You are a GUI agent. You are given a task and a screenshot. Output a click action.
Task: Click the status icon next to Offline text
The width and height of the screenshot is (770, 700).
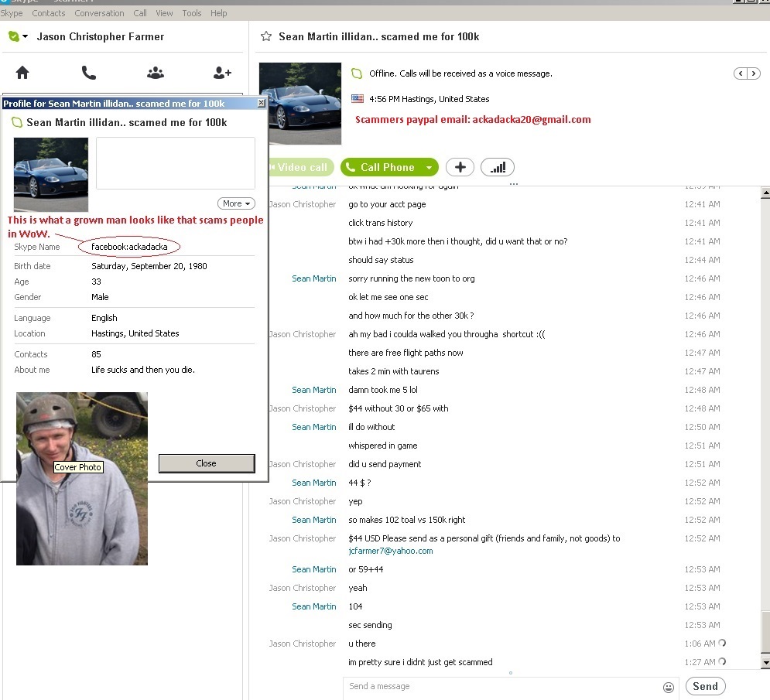(357, 73)
